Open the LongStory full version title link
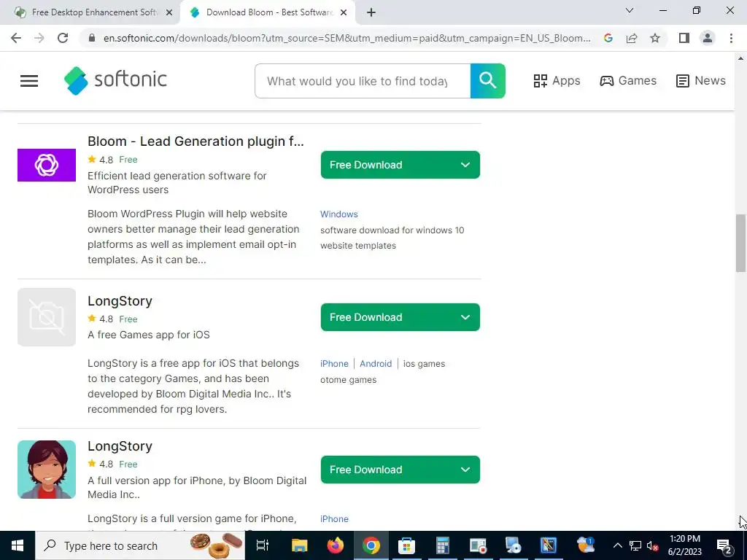This screenshot has width=747, height=560. pos(120,446)
